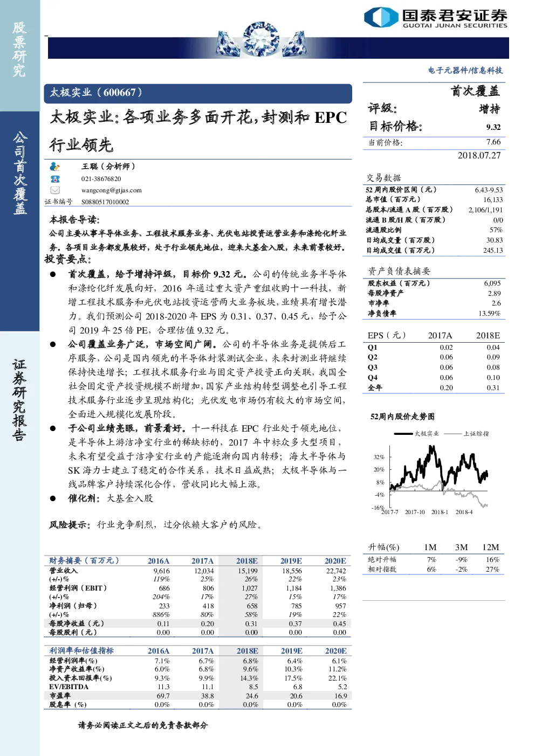The image size is (535, 756).
Task: Select daily turnover value 245.13
Action: 493,251
